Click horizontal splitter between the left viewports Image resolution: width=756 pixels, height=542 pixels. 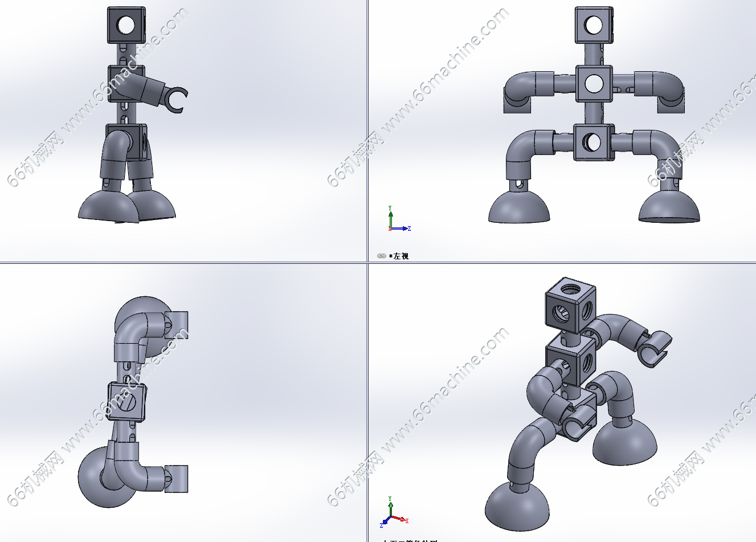pyautogui.click(x=182, y=263)
